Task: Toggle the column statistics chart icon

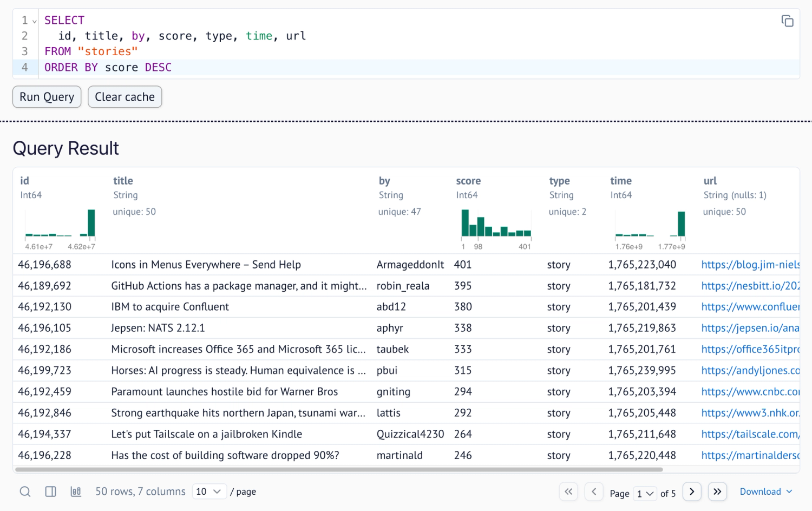Action: [x=76, y=492]
